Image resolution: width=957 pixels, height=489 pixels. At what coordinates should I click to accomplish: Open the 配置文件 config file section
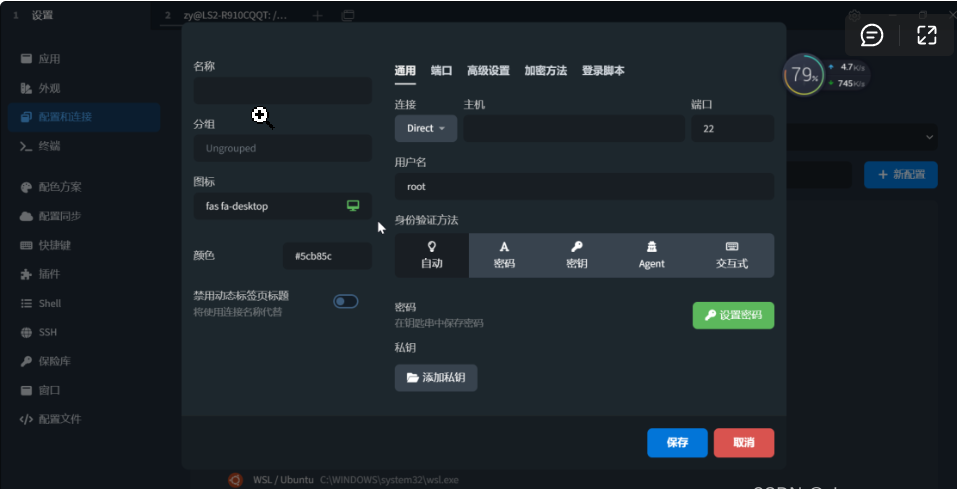84,419
